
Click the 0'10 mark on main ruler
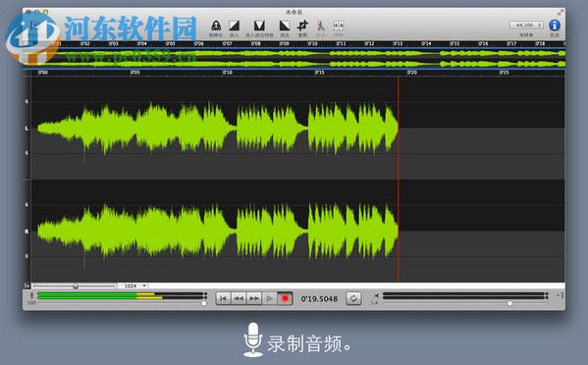pos(228,73)
